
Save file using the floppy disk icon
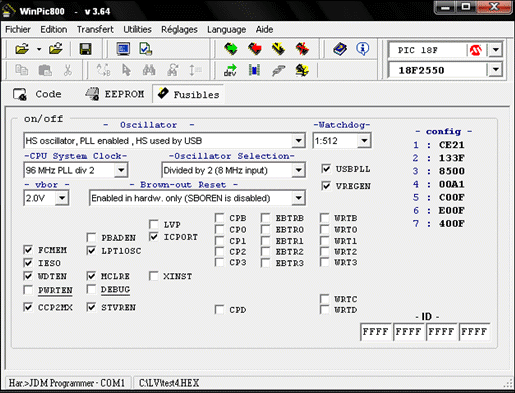pyautogui.click(x=86, y=49)
